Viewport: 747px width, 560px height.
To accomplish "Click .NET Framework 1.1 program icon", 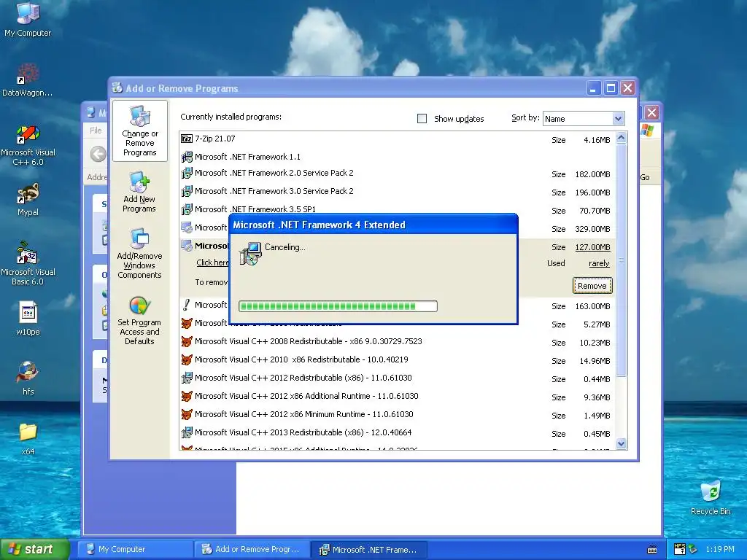I will [187, 157].
